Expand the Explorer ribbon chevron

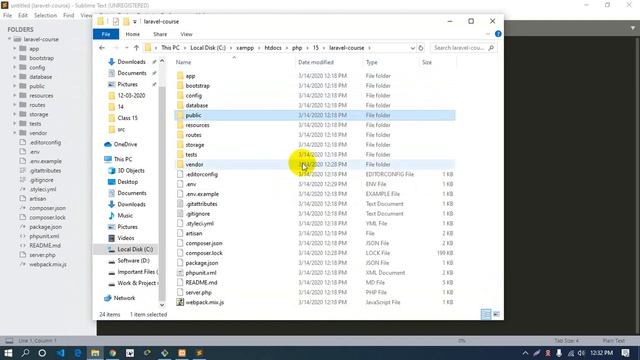tap(488, 34)
